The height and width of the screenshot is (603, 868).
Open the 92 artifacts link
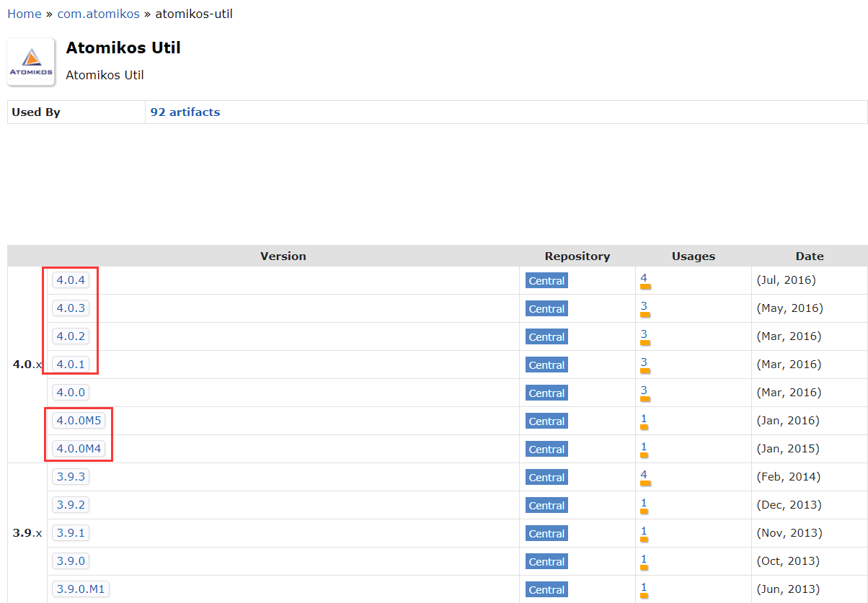pos(185,112)
